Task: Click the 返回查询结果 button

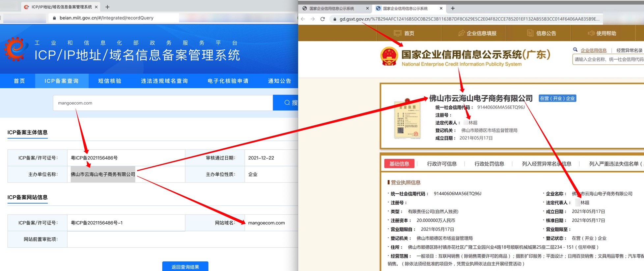Action: (x=185, y=266)
